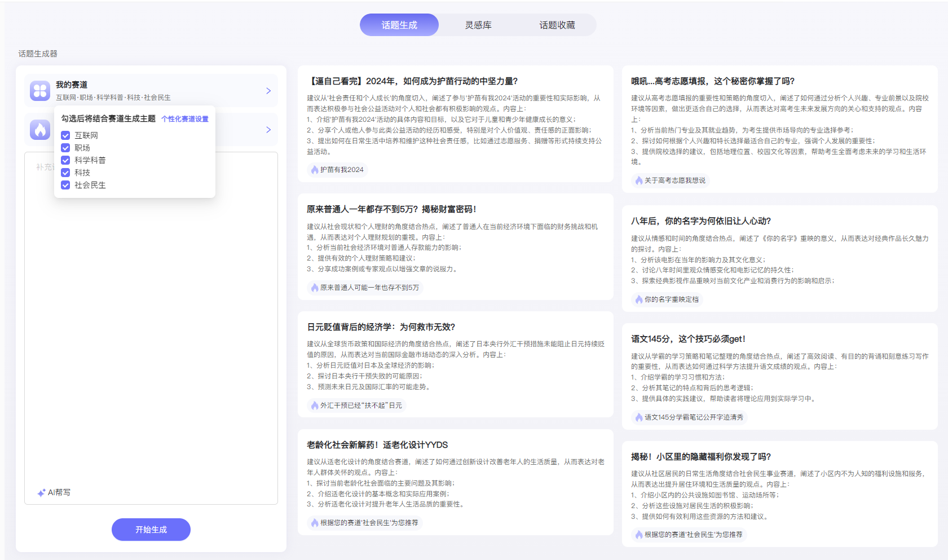
Task: Click inside the supplementary text input area
Action: pyautogui.click(x=151, y=338)
